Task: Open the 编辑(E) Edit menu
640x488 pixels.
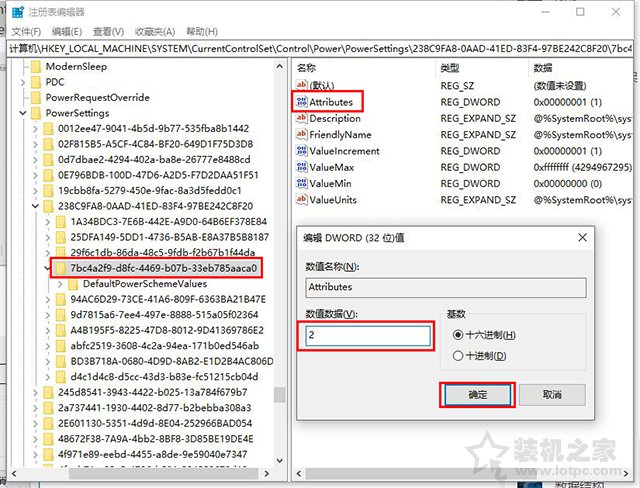Action: (x=67, y=31)
